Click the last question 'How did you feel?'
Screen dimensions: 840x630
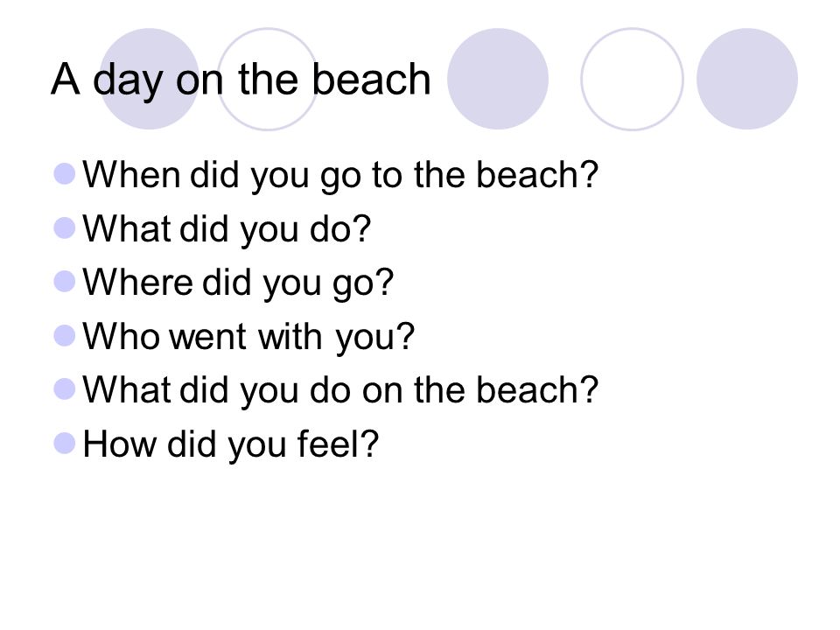[231, 444]
